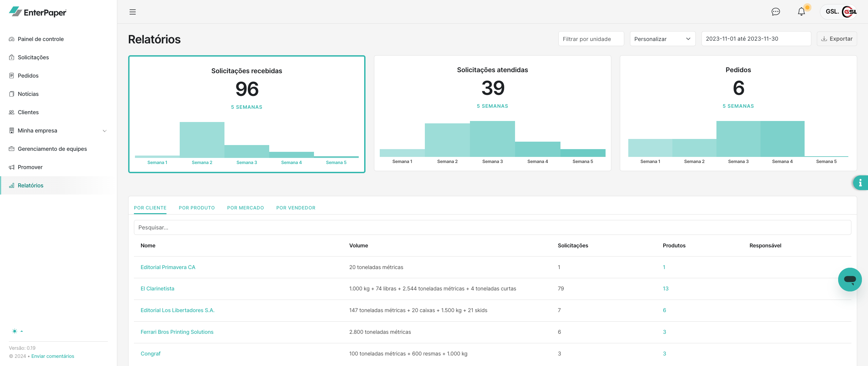Click the Exportar button
868x366 pixels.
point(837,39)
